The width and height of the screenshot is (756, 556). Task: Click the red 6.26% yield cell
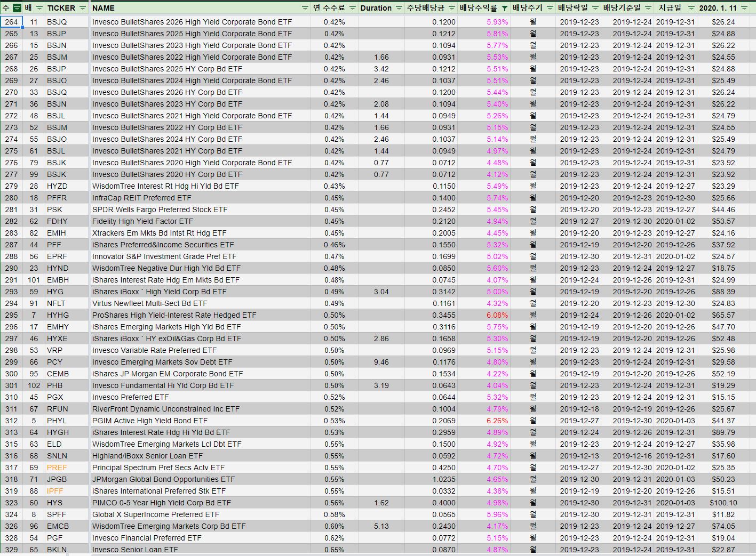click(x=484, y=421)
